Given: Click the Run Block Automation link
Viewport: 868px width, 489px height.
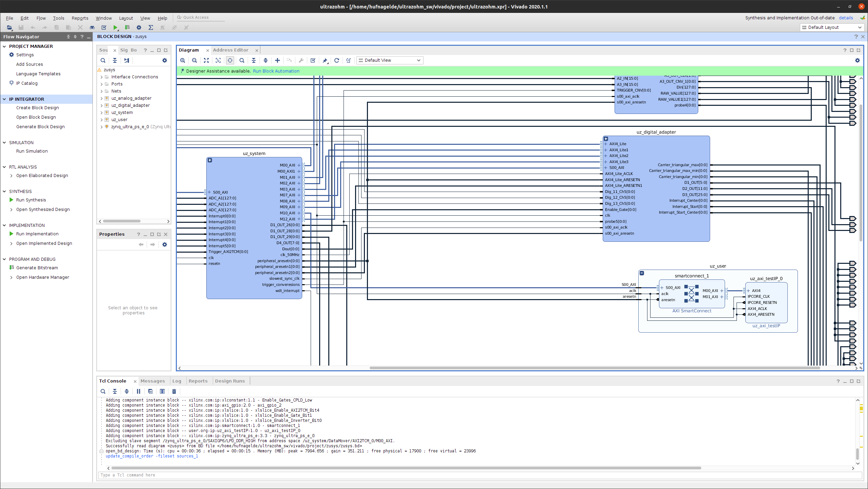Looking at the screenshot, I should point(276,71).
